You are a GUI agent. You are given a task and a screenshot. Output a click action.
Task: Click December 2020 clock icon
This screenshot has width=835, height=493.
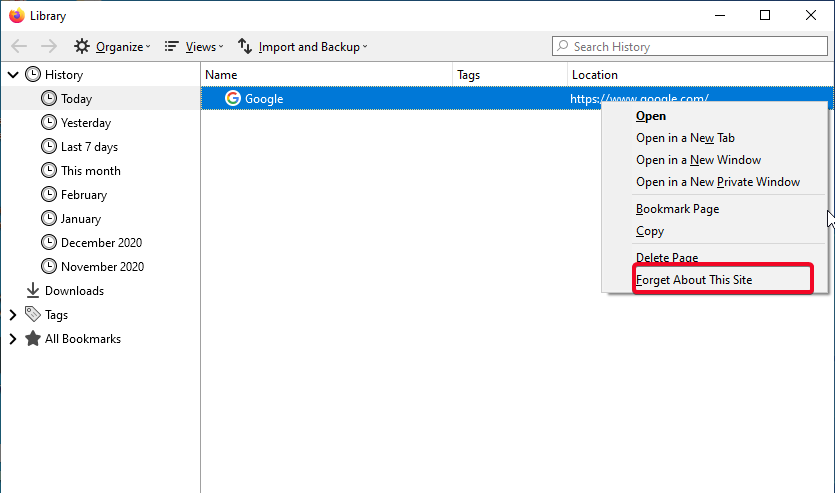pyautogui.click(x=48, y=242)
